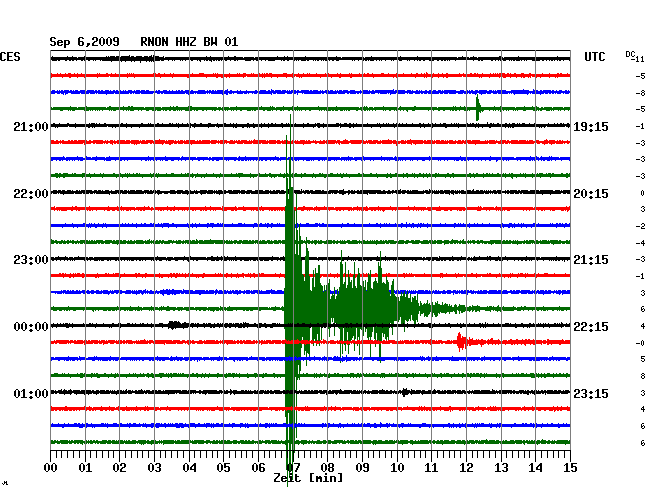Click the 'CES' local time header
This screenshot has width=650, height=494.
pyautogui.click(x=10, y=57)
